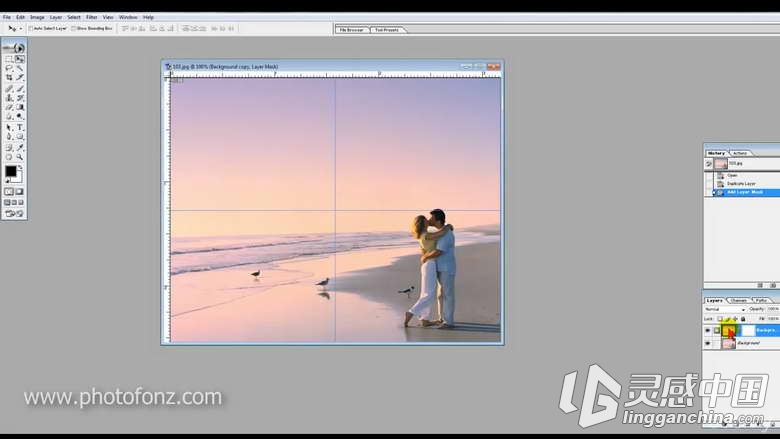Select the Duplicate Layer history state
Image resolution: width=780 pixels, height=439 pixels.
point(746,183)
